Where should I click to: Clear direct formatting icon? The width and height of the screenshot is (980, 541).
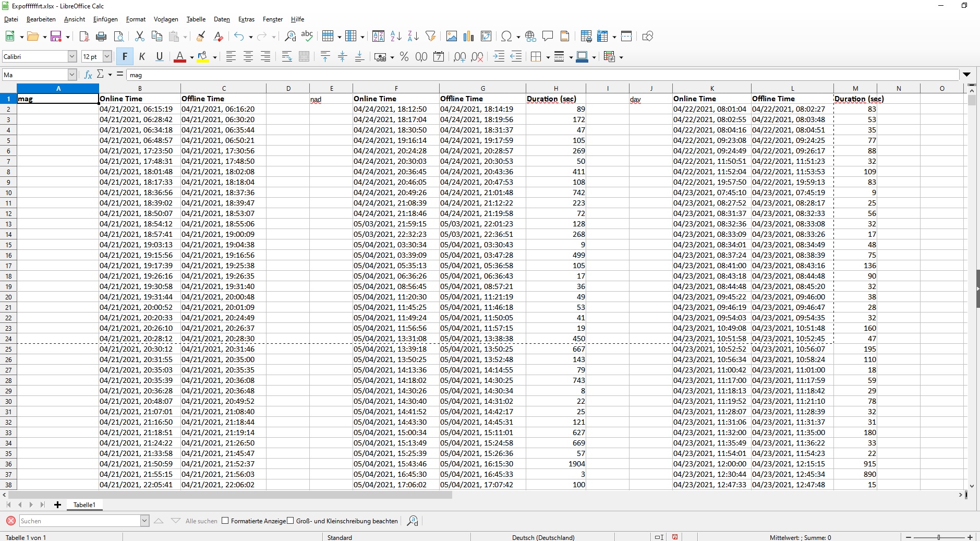218,37
